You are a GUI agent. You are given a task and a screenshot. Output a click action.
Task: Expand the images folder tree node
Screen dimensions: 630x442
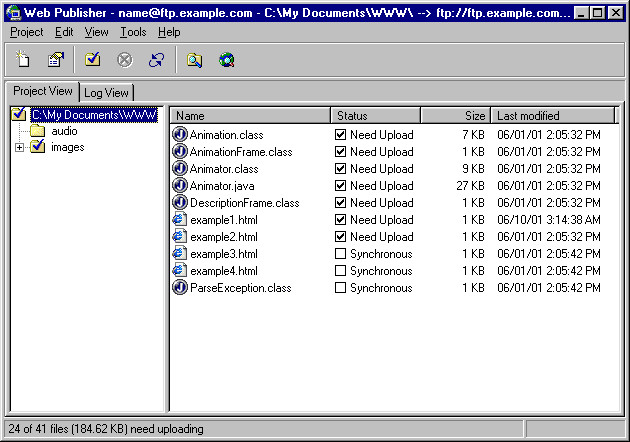point(19,147)
